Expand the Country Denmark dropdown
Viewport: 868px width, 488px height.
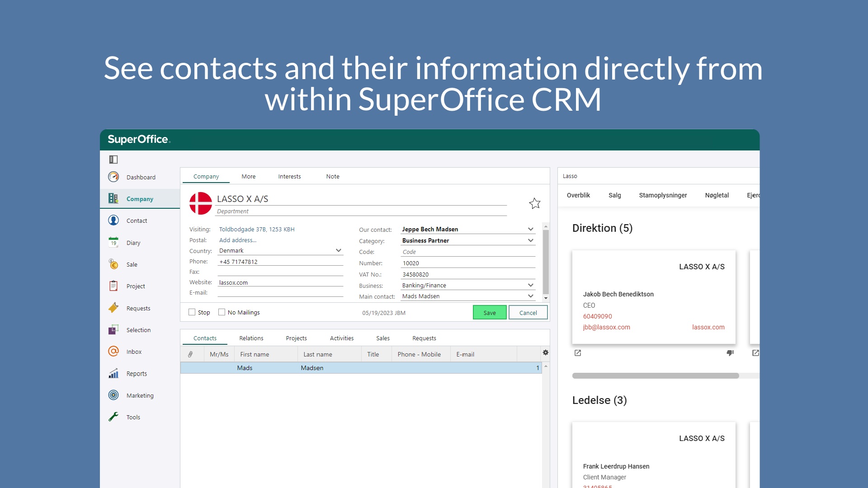338,250
